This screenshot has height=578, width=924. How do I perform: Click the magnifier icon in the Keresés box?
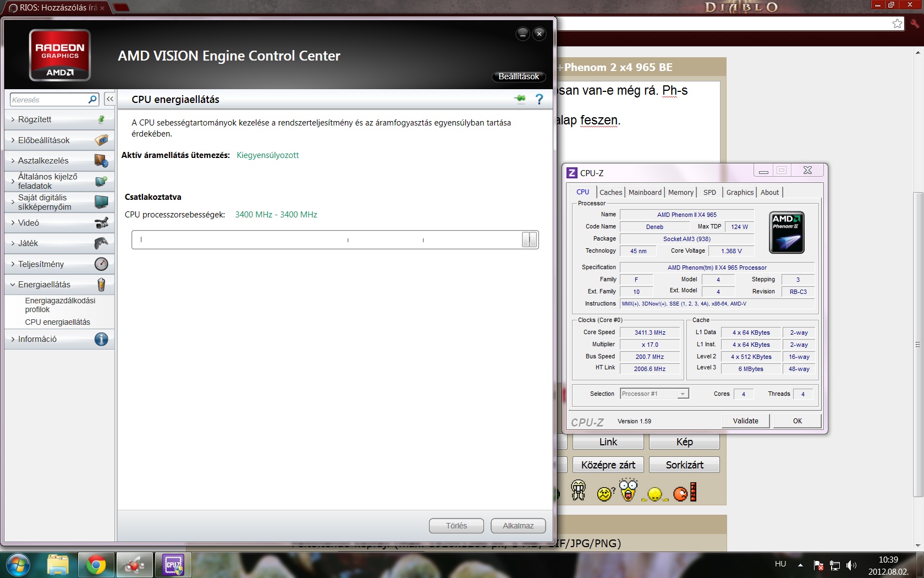[x=92, y=100]
